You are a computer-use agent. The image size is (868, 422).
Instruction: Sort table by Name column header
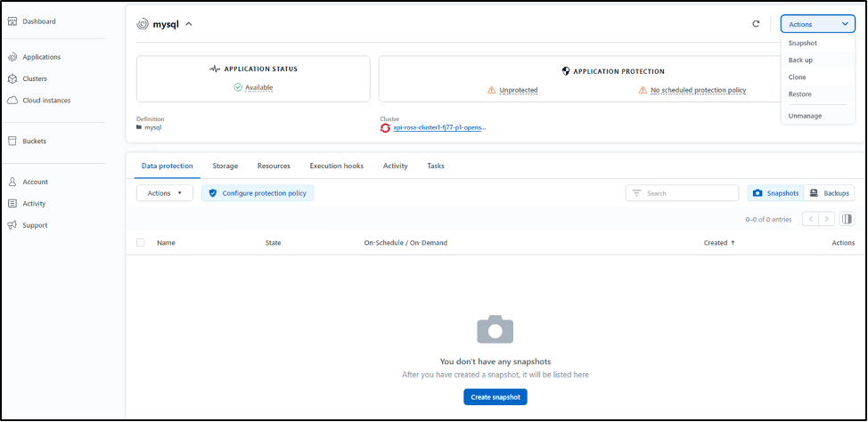pos(166,243)
